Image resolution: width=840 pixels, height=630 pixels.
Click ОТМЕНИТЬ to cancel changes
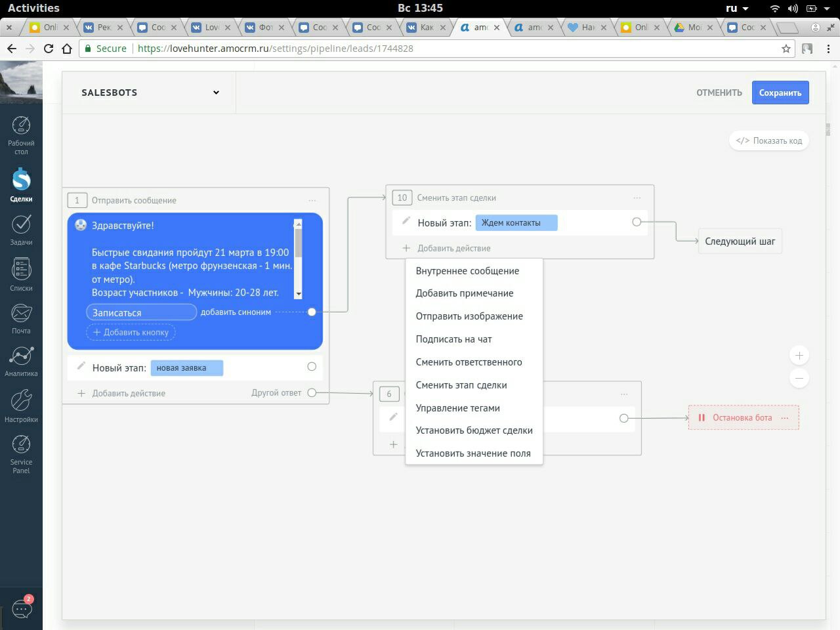point(719,93)
